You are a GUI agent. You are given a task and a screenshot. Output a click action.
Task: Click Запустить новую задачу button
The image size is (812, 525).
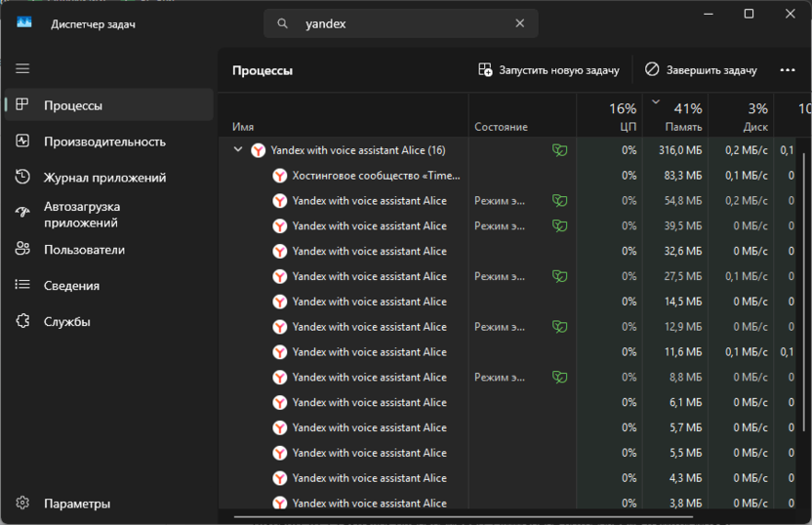coord(548,70)
